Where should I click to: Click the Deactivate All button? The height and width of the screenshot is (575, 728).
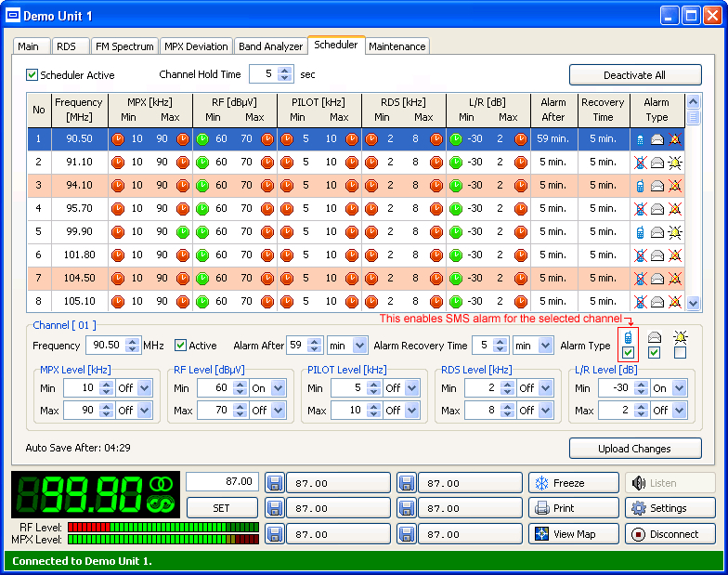[635, 75]
